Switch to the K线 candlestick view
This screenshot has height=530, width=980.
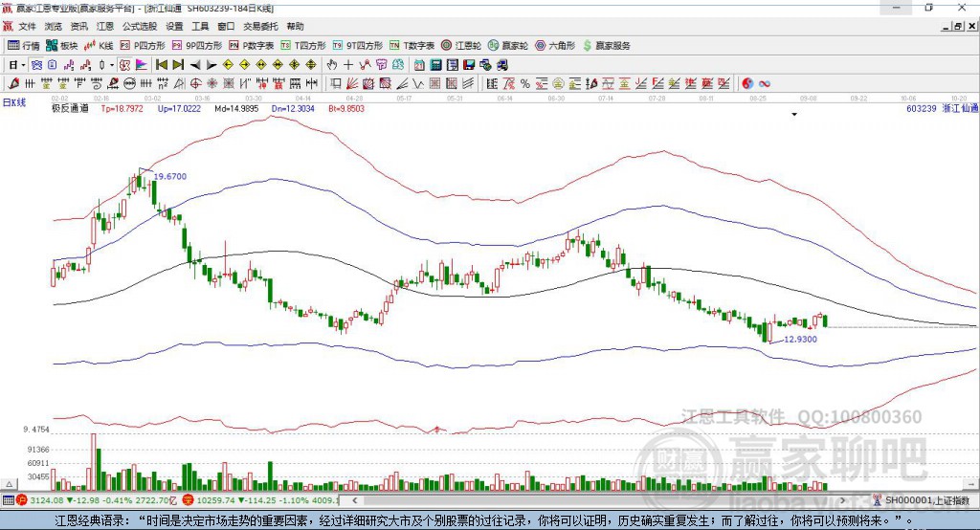[99, 46]
